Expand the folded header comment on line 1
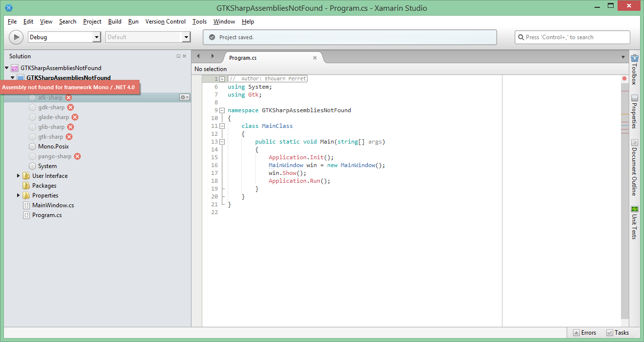The width and height of the screenshot is (644, 342). coord(222,79)
